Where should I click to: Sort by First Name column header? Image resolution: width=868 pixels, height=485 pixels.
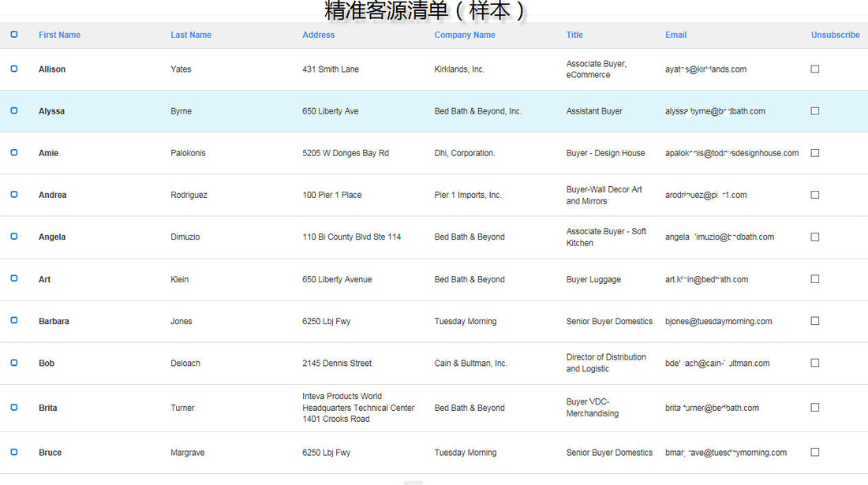pos(59,35)
